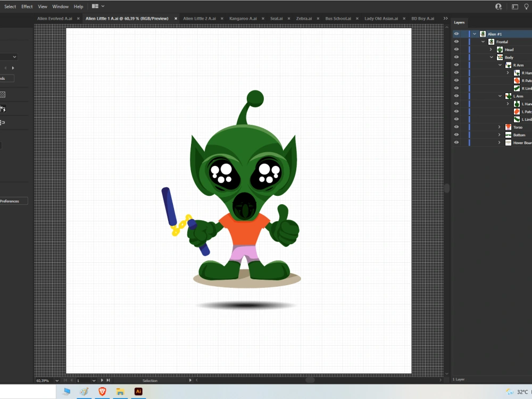Hide the Frontal layer
This screenshot has width=532, height=399.
coord(456,41)
